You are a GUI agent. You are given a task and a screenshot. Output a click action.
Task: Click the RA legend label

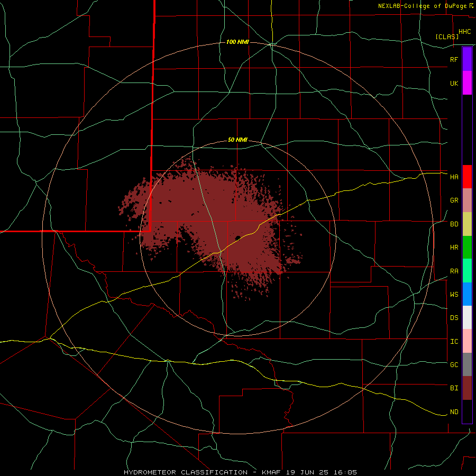454,271
